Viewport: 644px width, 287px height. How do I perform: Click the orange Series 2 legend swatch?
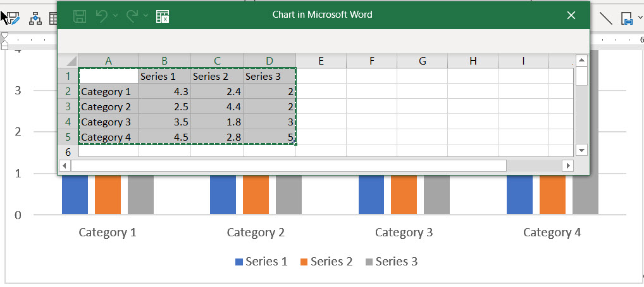pos(304,262)
